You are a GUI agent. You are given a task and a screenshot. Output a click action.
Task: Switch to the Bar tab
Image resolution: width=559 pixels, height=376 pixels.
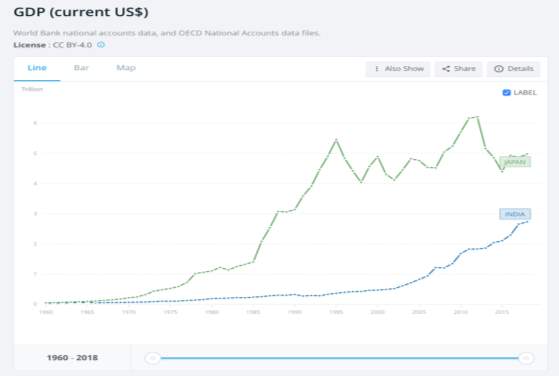click(x=81, y=68)
